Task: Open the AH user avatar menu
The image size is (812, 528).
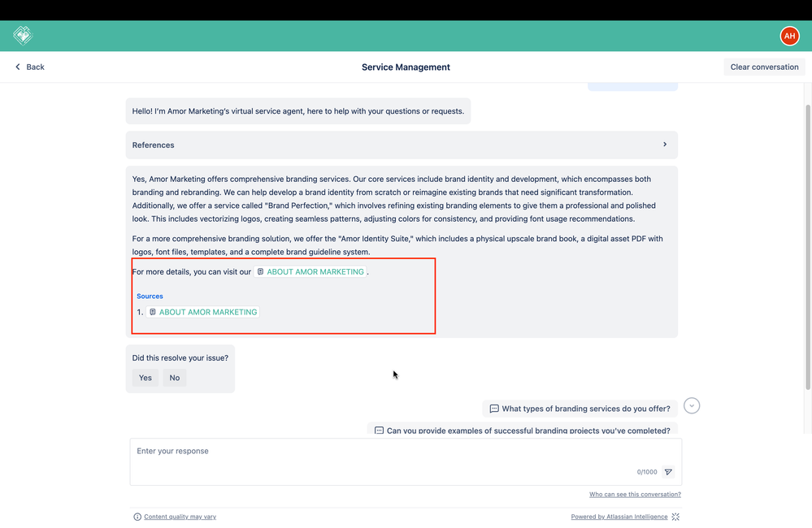Action: tap(789, 36)
